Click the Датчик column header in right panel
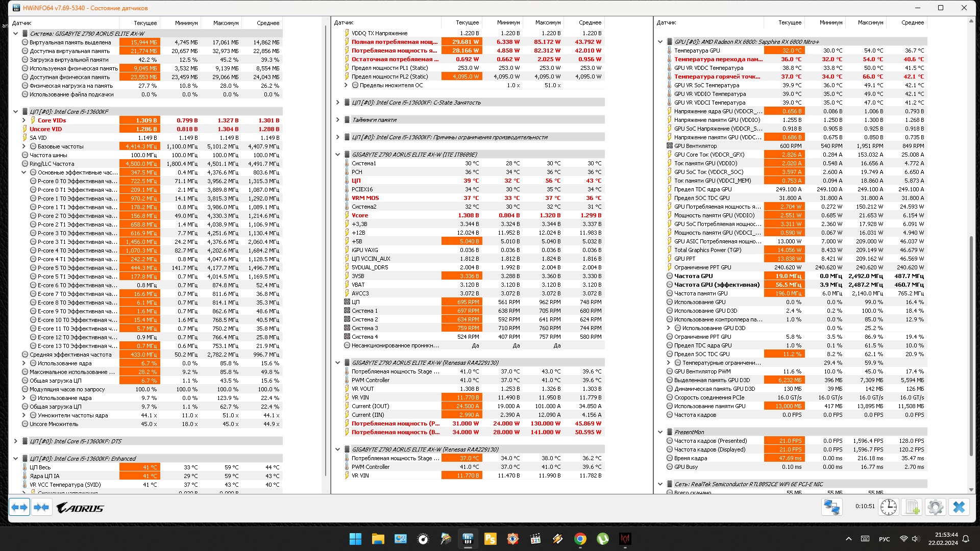Image resolution: width=980 pixels, height=551 pixels. point(666,23)
